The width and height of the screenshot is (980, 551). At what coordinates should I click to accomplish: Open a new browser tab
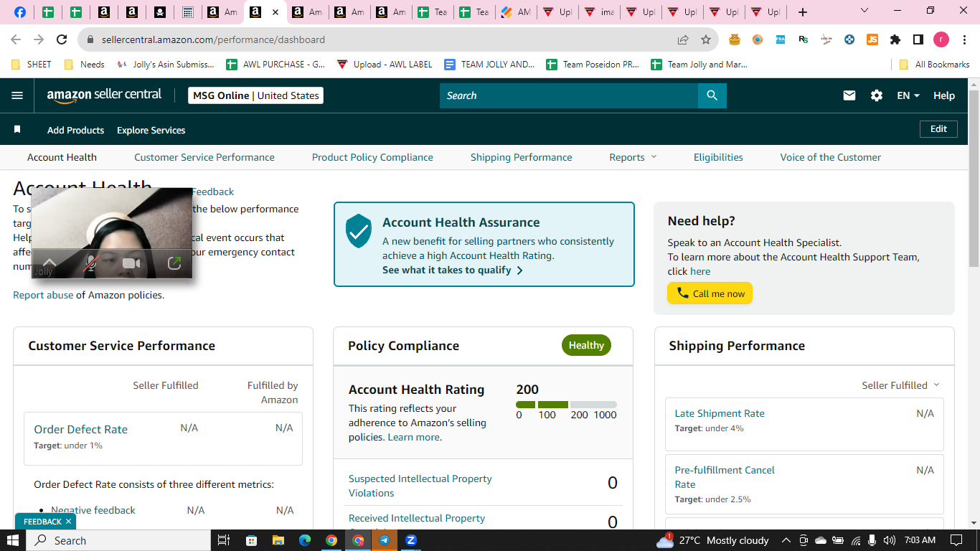(x=803, y=12)
